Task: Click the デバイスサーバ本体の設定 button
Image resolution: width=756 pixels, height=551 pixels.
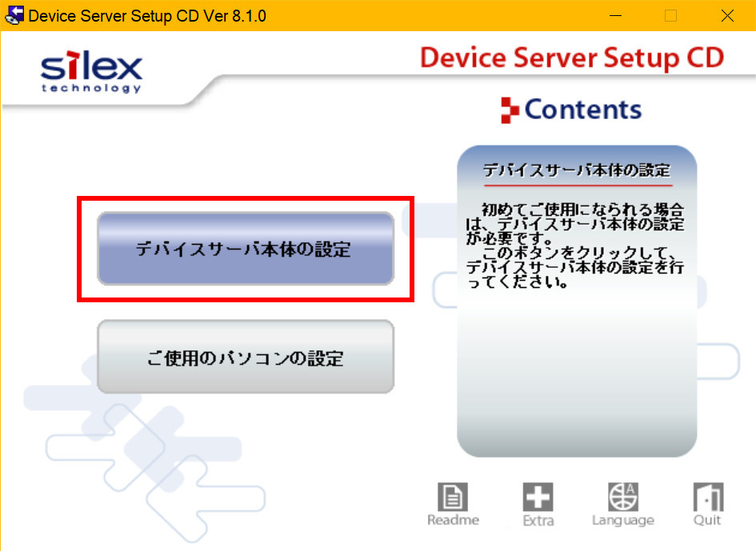Action: click(x=246, y=249)
